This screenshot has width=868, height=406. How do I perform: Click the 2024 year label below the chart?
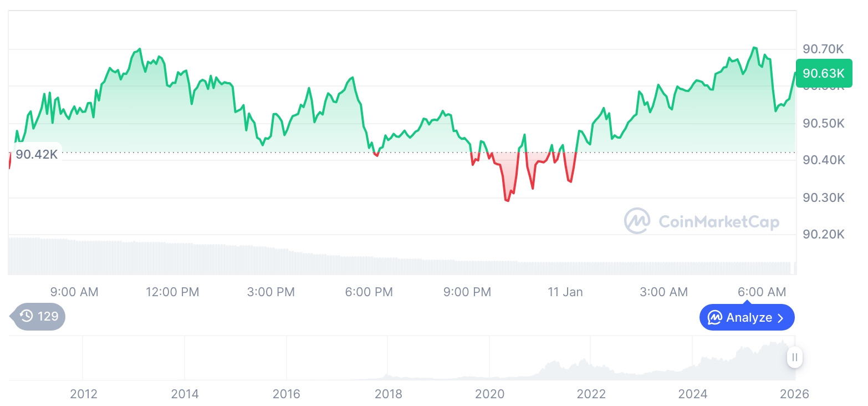pyautogui.click(x=693, y=394)
